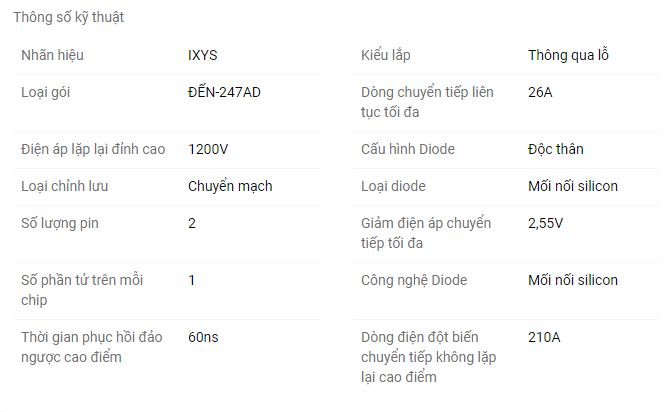This screenshot has width=670, height=412.
Task: Select the 'Nhãn hiệu' label
Action: [x=52, y=55]
